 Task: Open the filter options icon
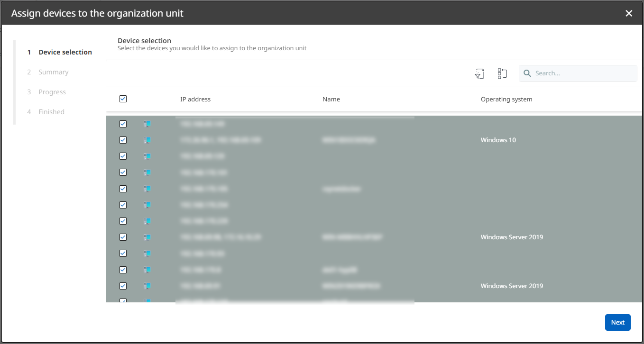click(x=479, y=73)
